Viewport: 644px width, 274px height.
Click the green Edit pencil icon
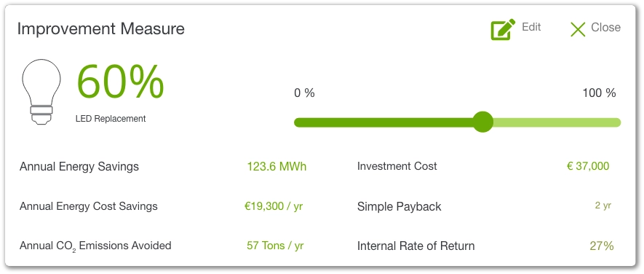[x=503, y=29]
